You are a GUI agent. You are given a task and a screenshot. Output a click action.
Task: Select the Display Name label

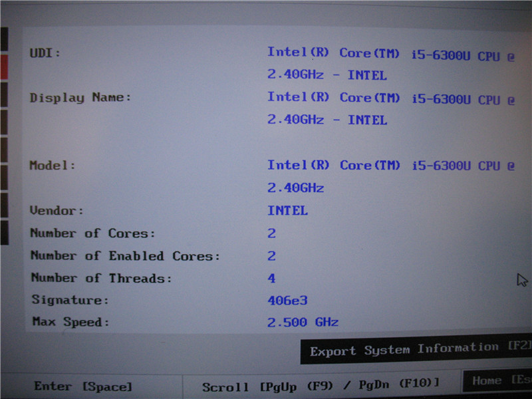pos(80,98)
